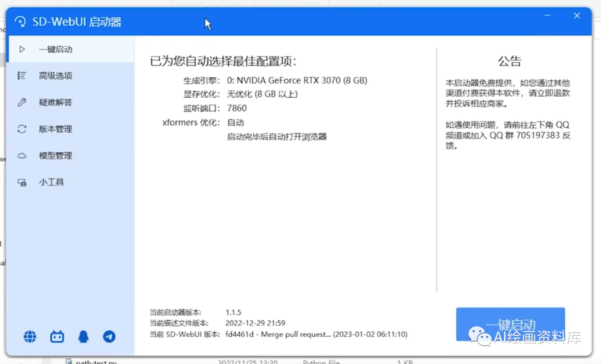601x364 pixels.
Task: Open the 版本管理 sidebar page
Action: 71,129
